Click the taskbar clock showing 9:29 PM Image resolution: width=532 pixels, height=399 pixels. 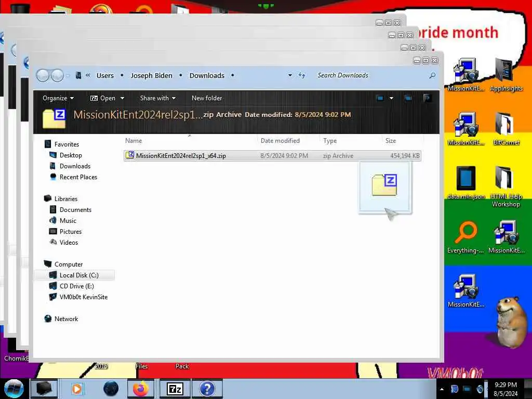506,389
